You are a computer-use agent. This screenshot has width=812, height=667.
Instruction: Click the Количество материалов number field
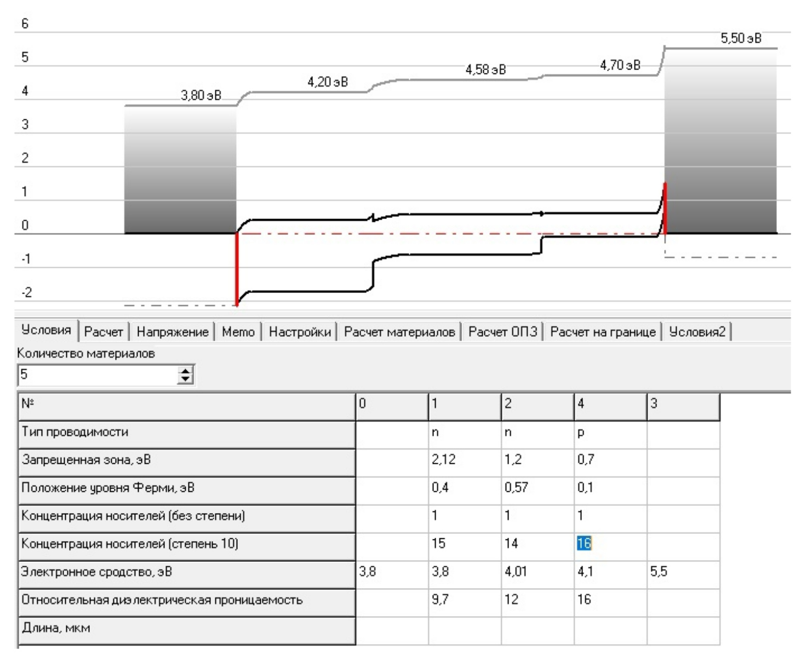[96, 375]
